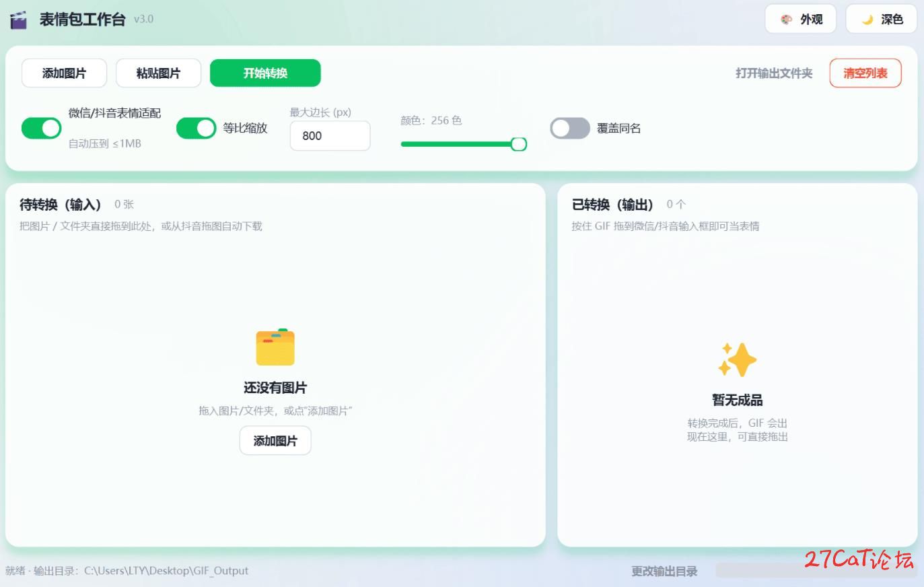Disable the 等比缩放 toggle
Image resolution: width=924 pixels, height=587 pixels.
pyautogui.click(x=196, y=128)
